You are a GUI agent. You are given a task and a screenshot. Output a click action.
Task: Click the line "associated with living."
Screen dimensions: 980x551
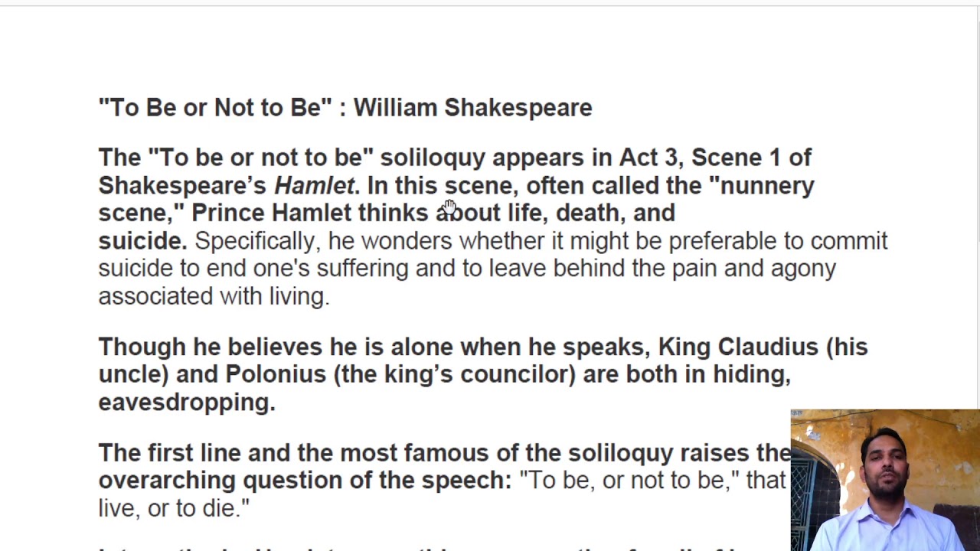(214, 296)
